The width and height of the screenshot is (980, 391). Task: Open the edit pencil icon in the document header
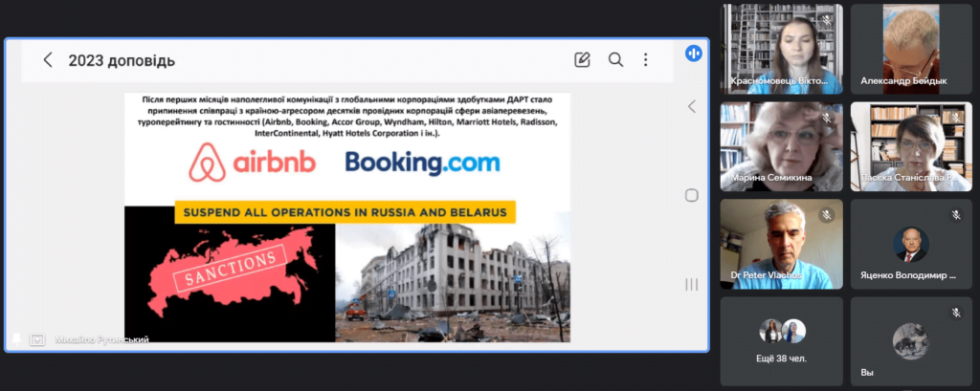(x=582, y=60)
